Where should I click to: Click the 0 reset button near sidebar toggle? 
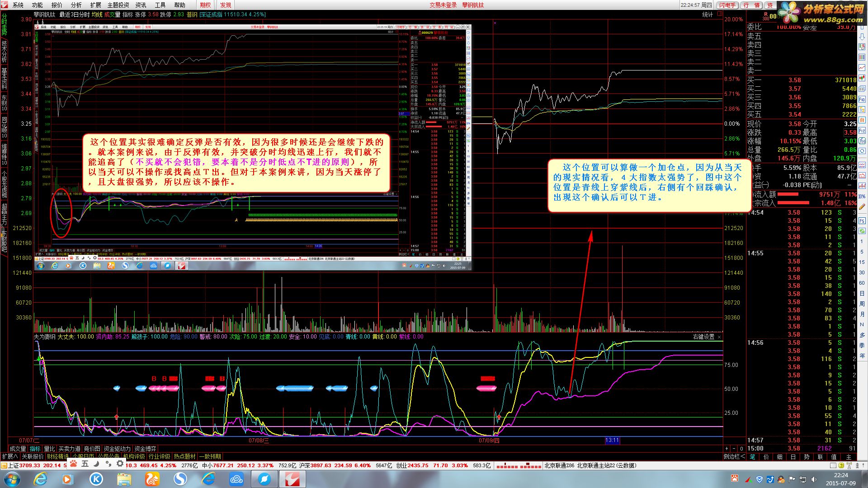[x=741, y=448]
